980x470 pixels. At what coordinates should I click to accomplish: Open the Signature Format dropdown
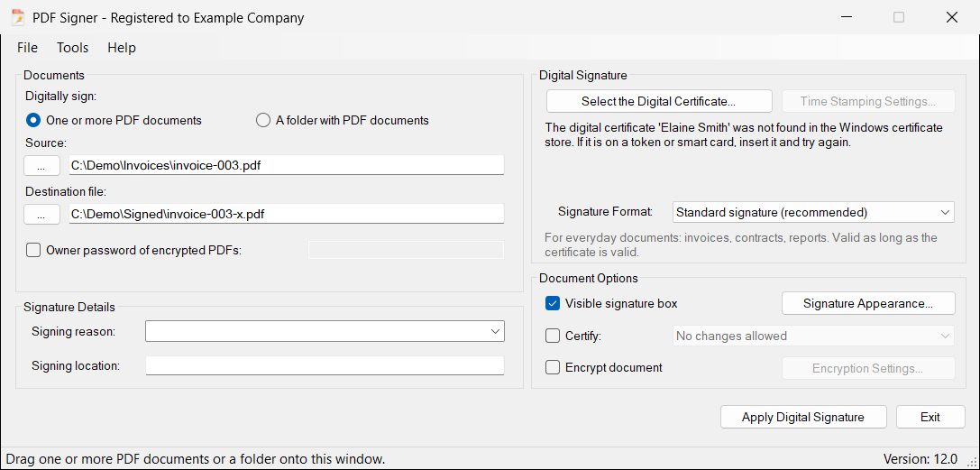tap(813, 212)
